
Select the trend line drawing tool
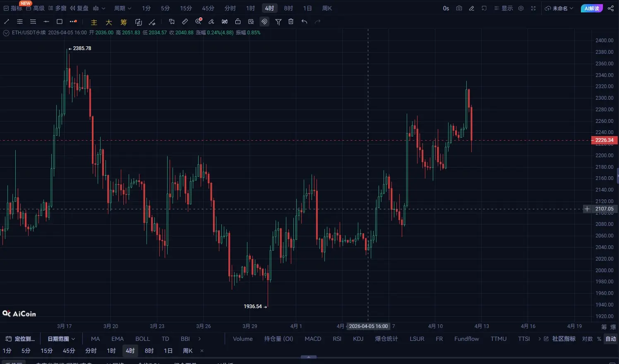(x=7, y=22)
